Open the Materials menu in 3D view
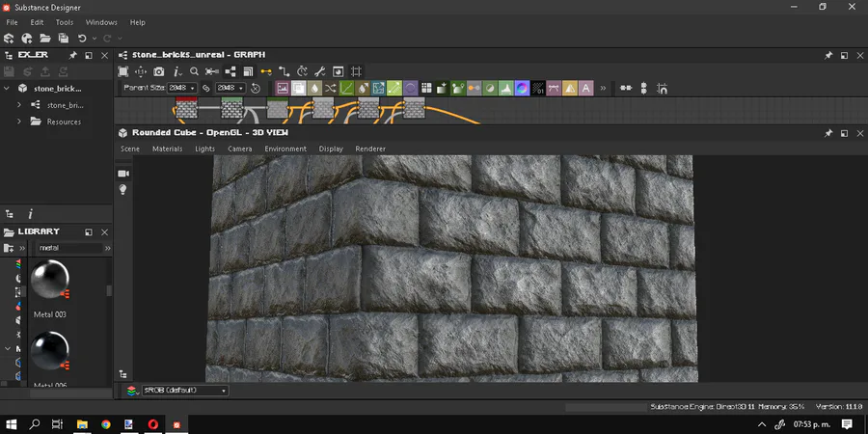This screenshot has width=868, height=434. click(x=167, y=149)
